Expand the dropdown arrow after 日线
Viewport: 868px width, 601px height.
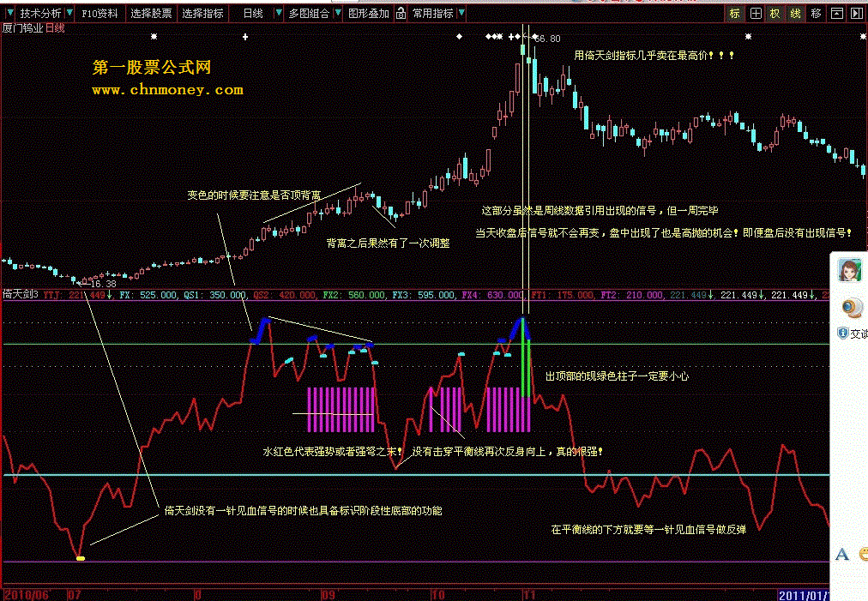point(279,13)
